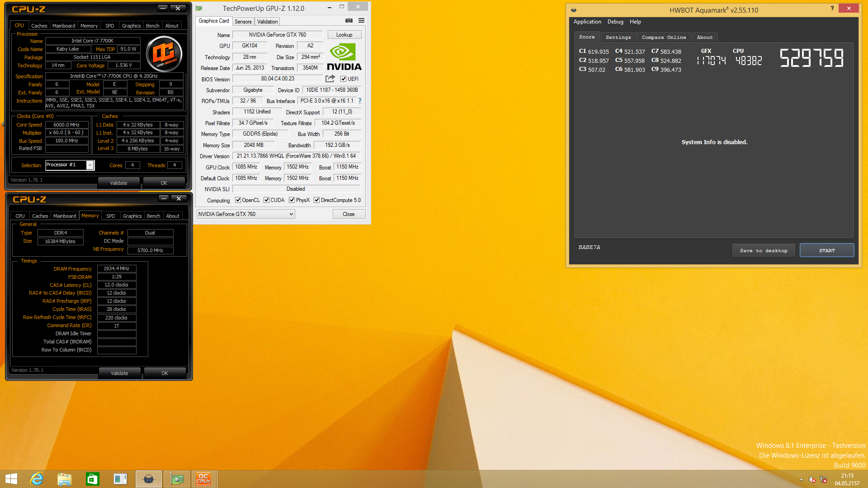Open the Application menu in Aquamark
Viewport: 868px width, 488px height.
coord(587,22)
